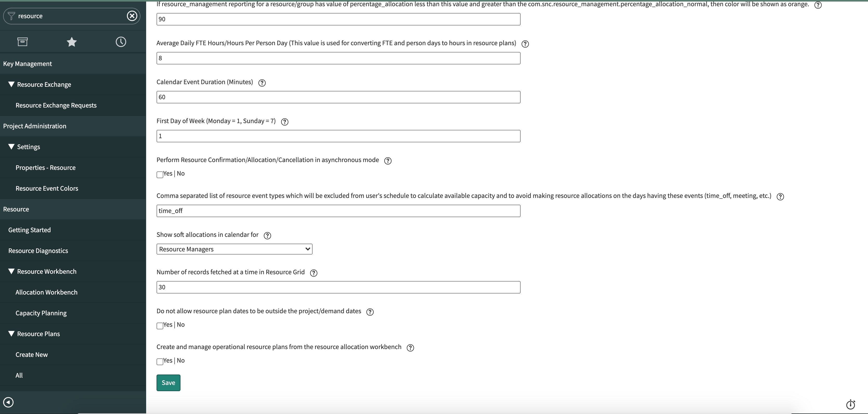Show help for Resource Grid records fetched
The width and height of the screenshot is (868, 414).
coord(314,273)
